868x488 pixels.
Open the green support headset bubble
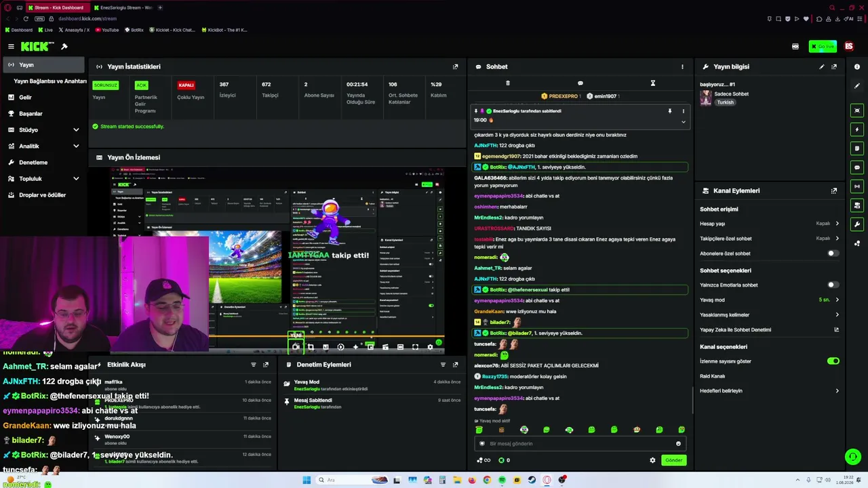(852, 457)
